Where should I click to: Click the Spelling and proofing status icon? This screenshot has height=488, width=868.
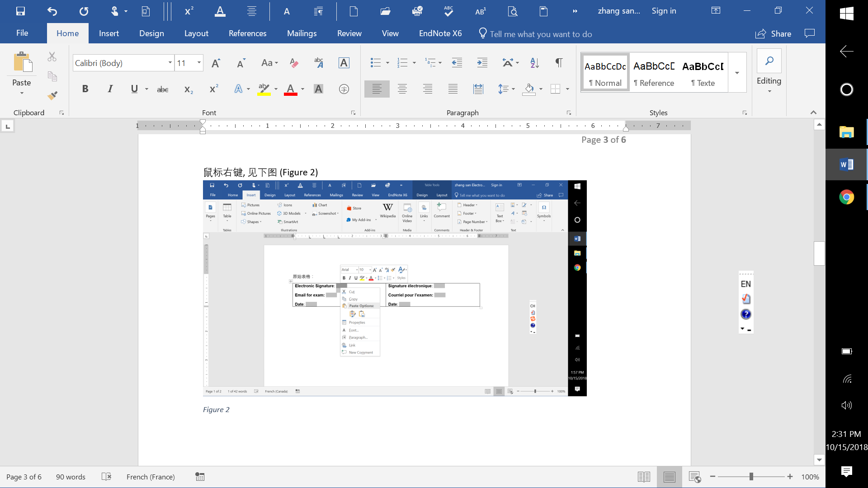tap(106, 477)
